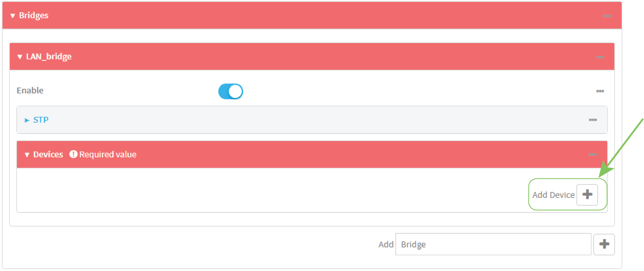Click the plus icon beside Add Device
Viewport: 644px width, 271px height.
point(587,195)
